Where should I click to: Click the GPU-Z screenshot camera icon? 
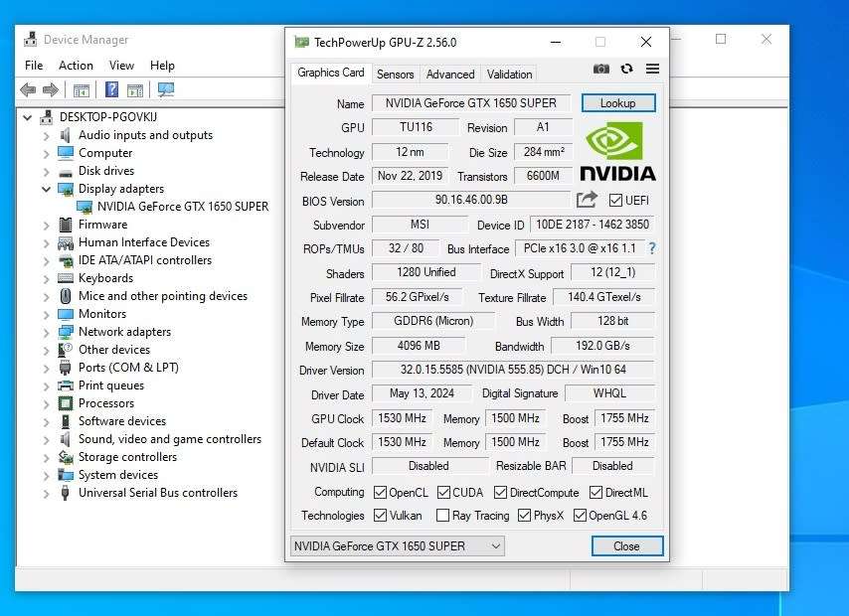pyautogui.click(x=601, y=69)
